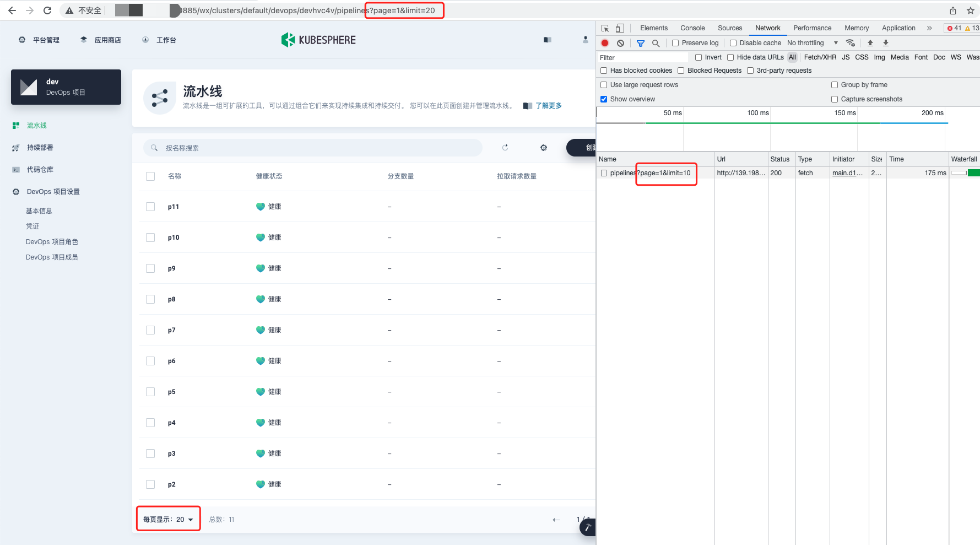Clear the network log using the clear icon
This screenshot has width=980, height=545.
click(621, 42)
